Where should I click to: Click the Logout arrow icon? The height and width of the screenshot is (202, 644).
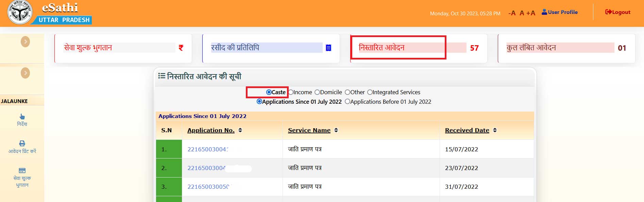pos(608,12)
